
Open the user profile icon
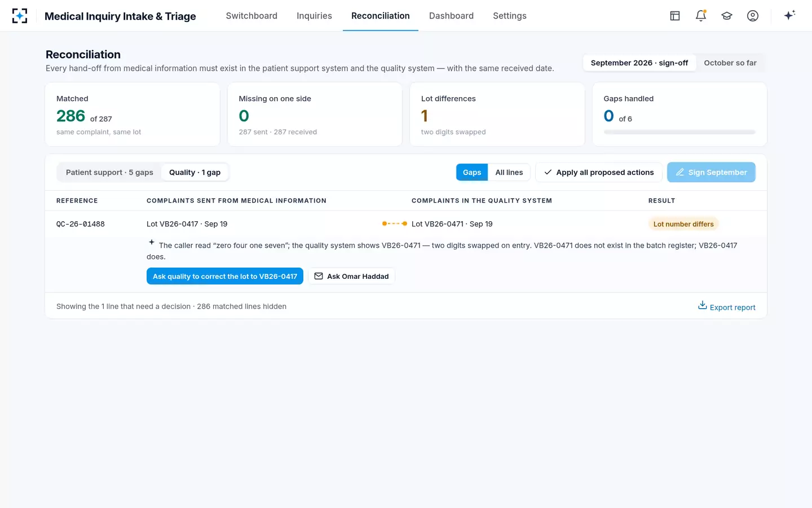(753, 16)
